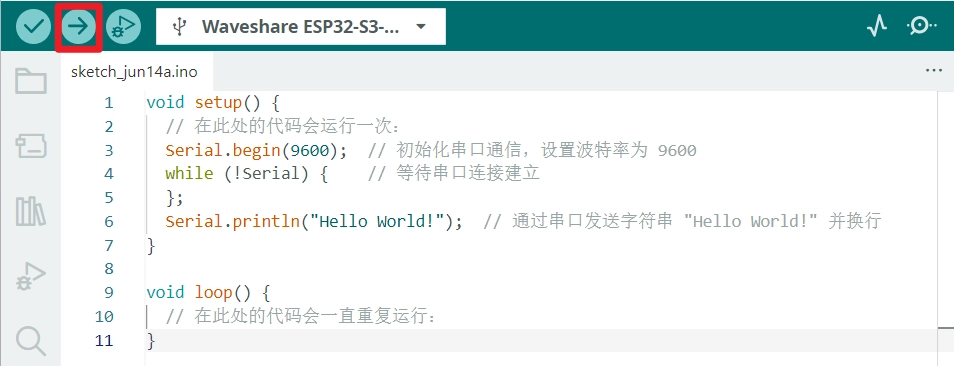This screenshot has width=954, height=366.
Task: Click line number 11 in the gutter
Action: [104, 340]
